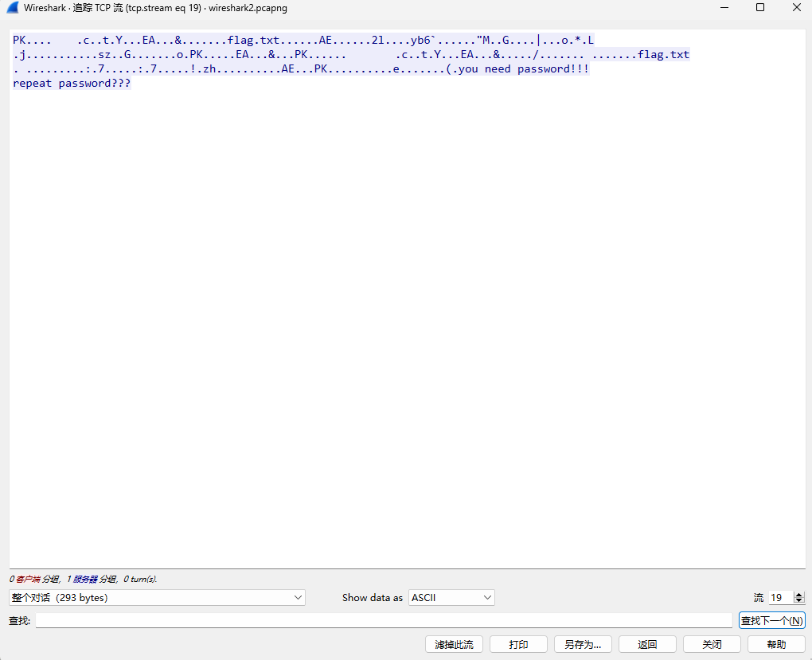This screenshot has height=660, width=812.
Task: Click the Wireshark shark fin icon
Action: pyautogui.click(x=12, y=8)
